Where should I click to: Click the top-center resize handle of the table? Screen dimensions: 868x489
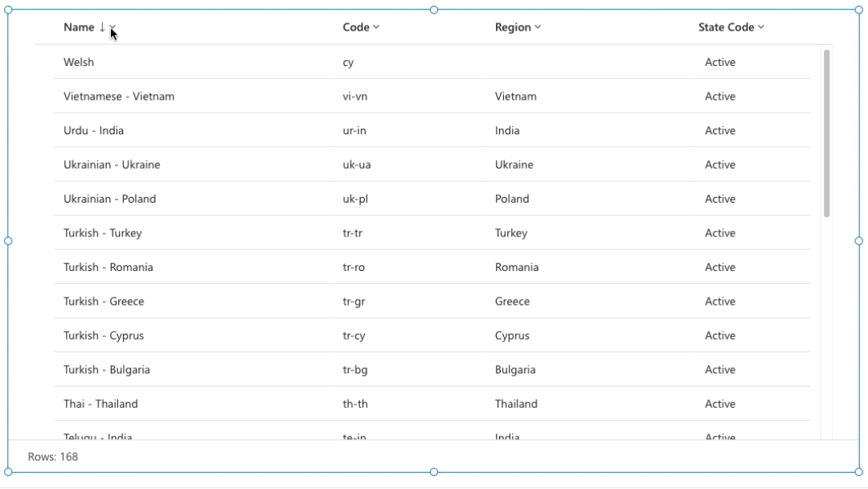pyautogui.click(x=433, y=10)
